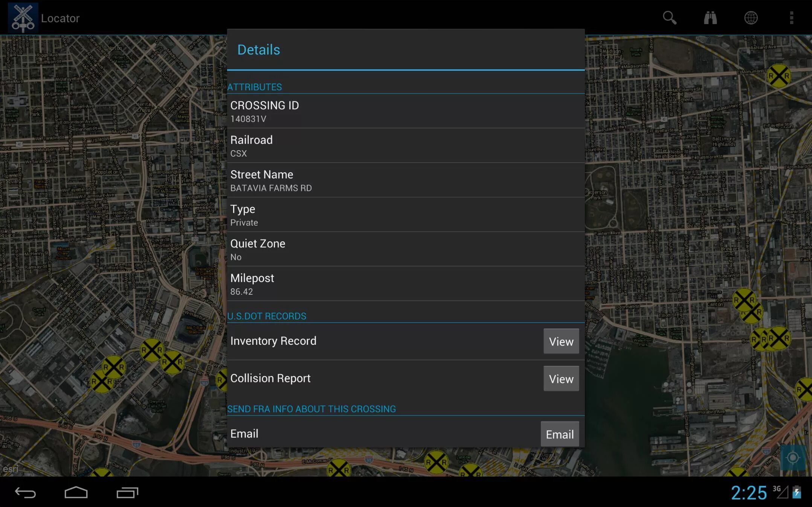Image resolution: width=812 pixels, height=507 pixels.
Task: Open the three-dot overflow menu
Action: tap(791, 18)
